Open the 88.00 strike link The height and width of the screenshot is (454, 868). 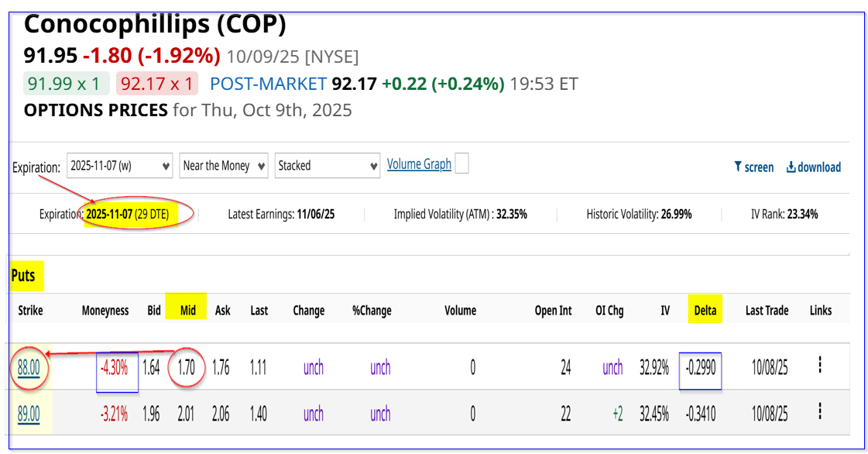point(29,367)
